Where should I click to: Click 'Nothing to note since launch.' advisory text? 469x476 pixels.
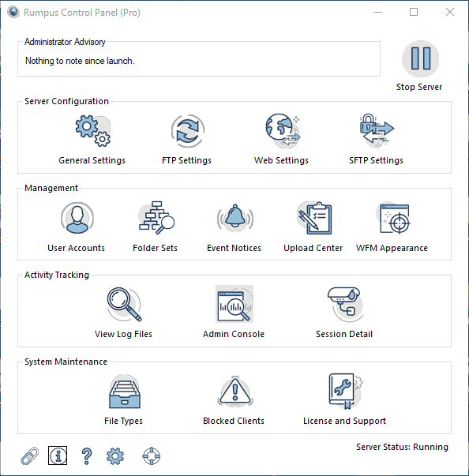pos(80,61)
